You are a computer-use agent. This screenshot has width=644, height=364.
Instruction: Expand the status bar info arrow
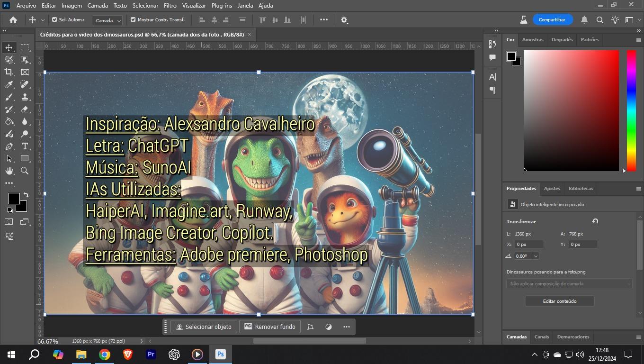142,341
